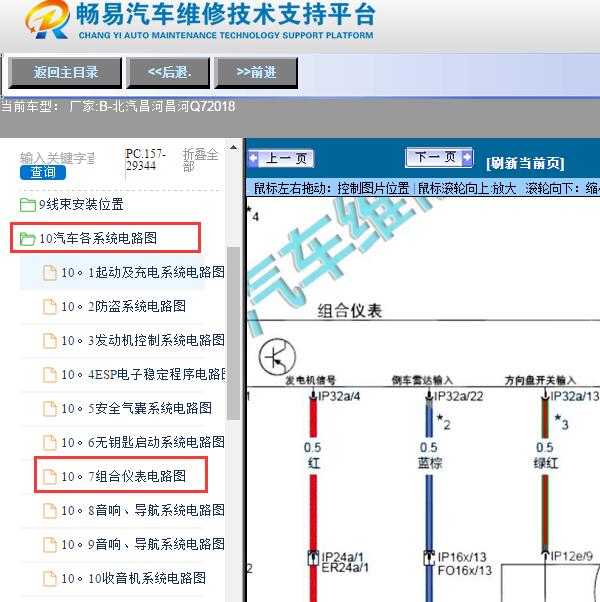
Task: Go to the previous page with 上一页
Action: 281,158
